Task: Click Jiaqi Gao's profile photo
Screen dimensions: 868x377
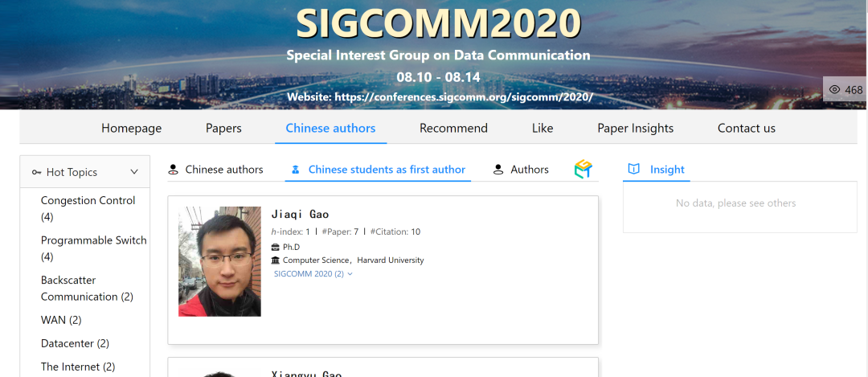Action: [219, 261]
